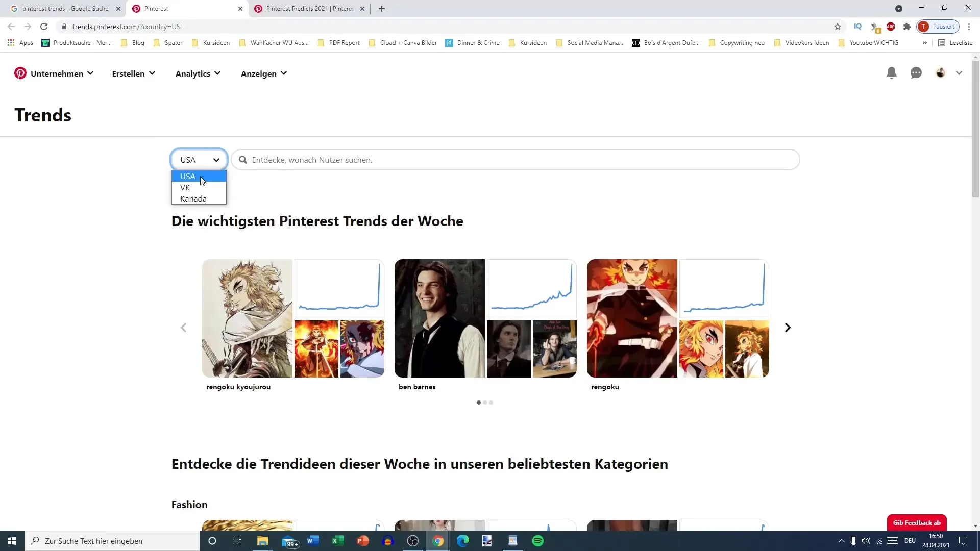Select VK in the country list
Screen dimensions: 980x551
pyautogui.click(x=199, y=187)
